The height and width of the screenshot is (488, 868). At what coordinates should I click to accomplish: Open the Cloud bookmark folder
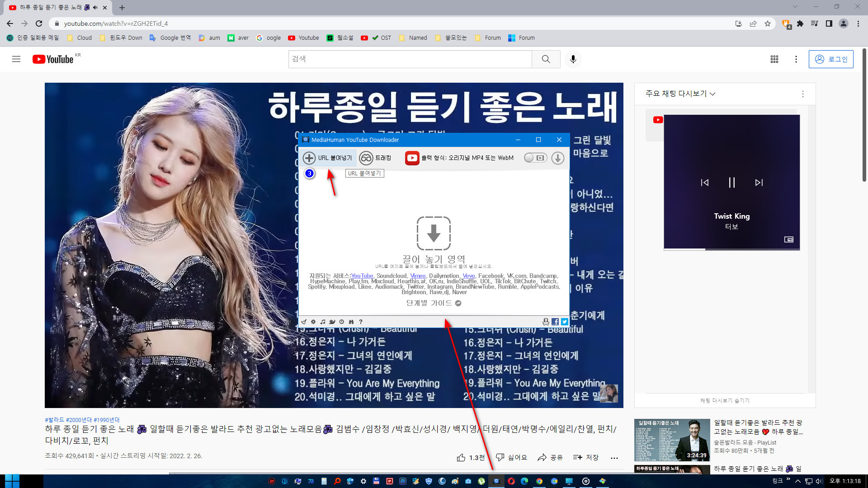point(80,38)
